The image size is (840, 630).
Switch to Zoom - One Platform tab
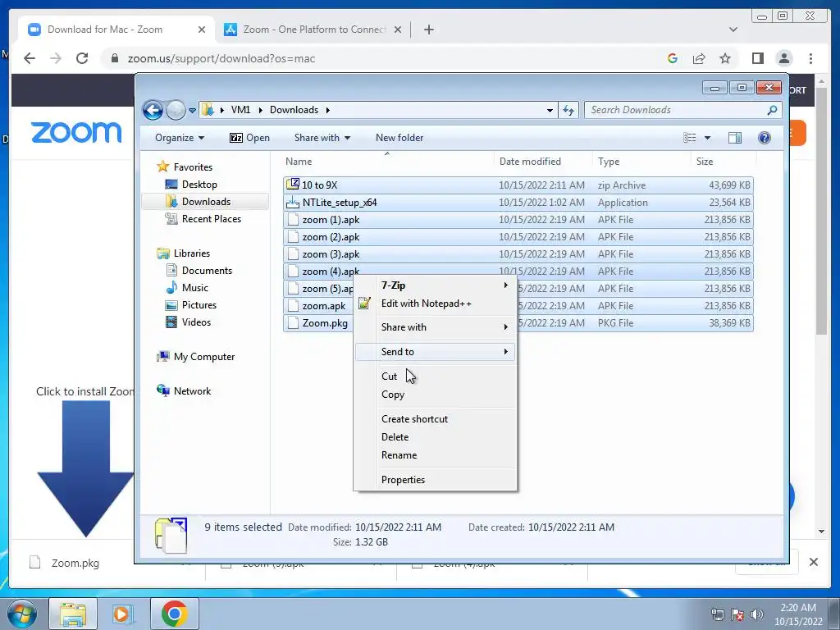coord(313,30)
